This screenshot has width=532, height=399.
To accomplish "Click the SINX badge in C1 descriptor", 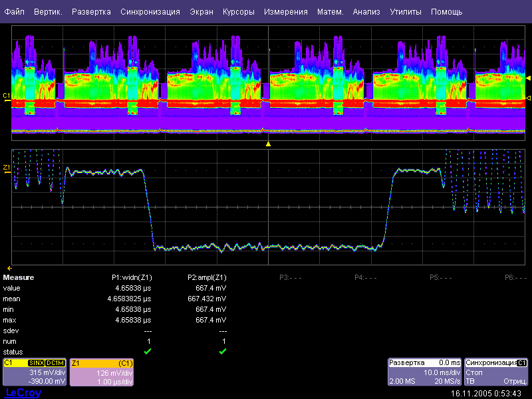I will click(x=36, y=363).
